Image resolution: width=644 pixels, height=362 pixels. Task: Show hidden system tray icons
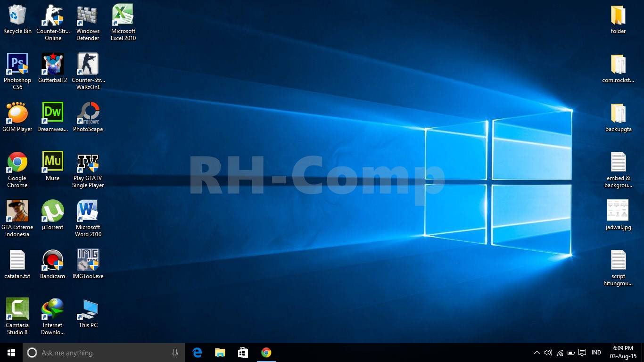[537, 353]
